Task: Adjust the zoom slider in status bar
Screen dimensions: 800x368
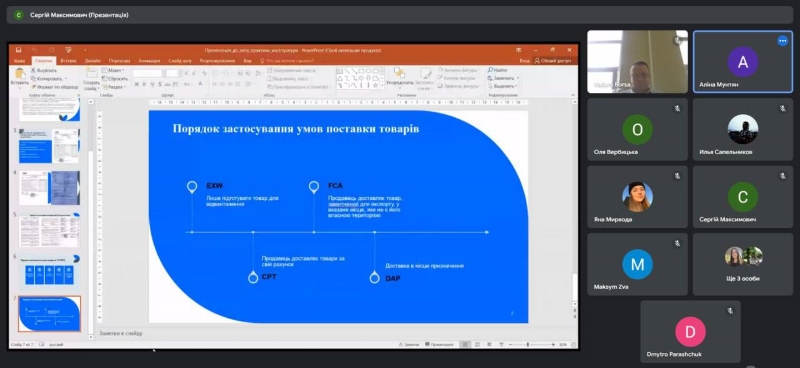Action: (x=528, y=345)
